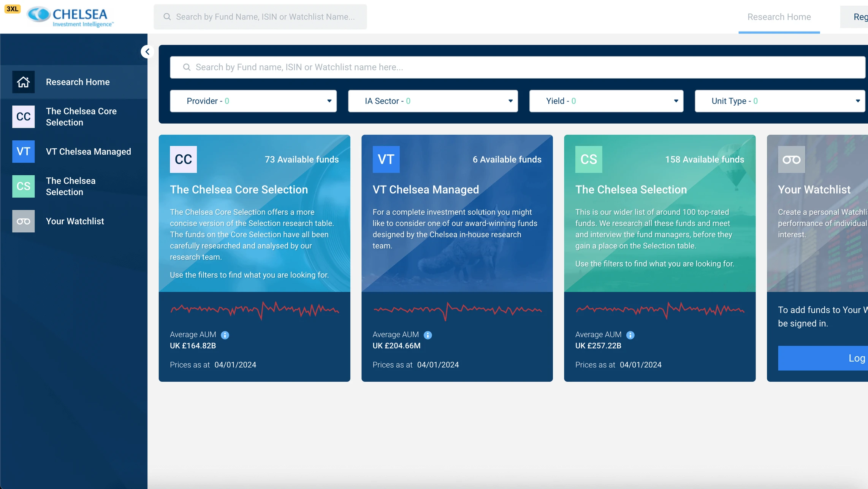Open the VT Chelsea Managed card title
Screen dimensions: 868x489
(x=426, y=189)
